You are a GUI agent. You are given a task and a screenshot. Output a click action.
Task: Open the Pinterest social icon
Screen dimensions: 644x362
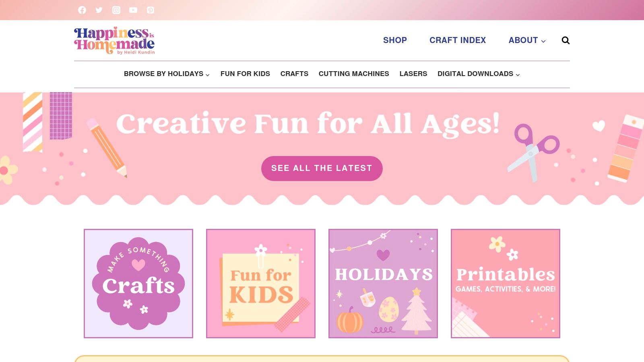click(x=151, y=10)
